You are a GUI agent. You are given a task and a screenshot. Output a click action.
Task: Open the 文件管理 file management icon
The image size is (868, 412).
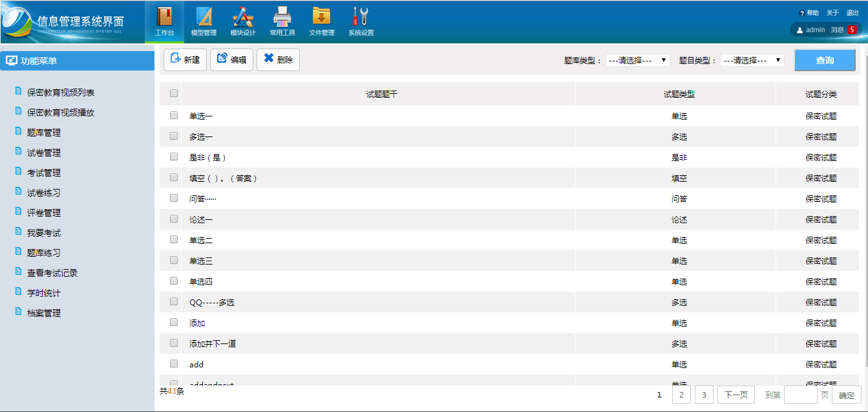click(x=321, y=17)
